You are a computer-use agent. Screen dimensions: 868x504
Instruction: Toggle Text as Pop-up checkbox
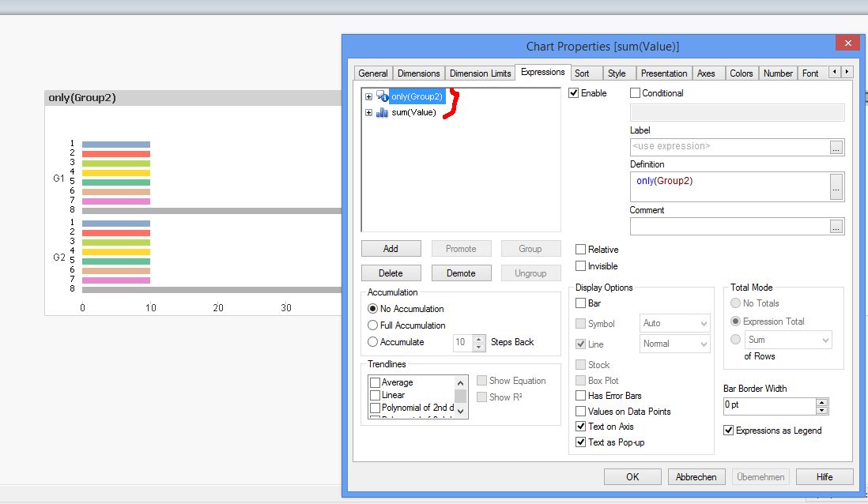coord(581,442)
